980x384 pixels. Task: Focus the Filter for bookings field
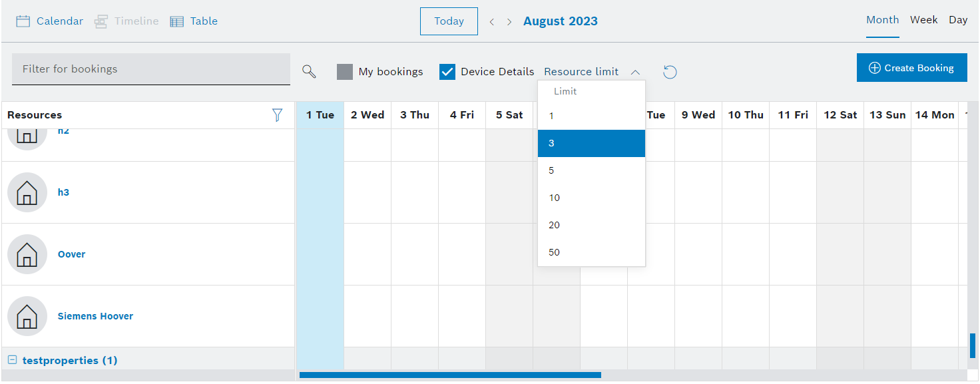(x=151, y=69)
